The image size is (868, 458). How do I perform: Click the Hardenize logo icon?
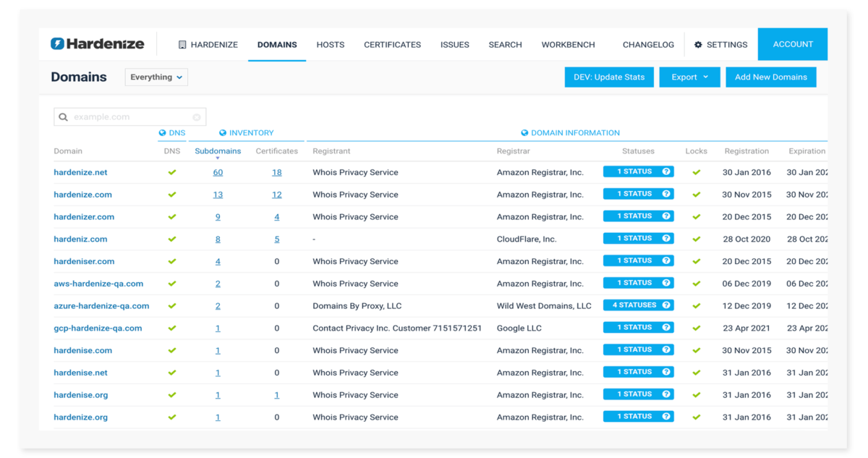(x=57, y=44)
